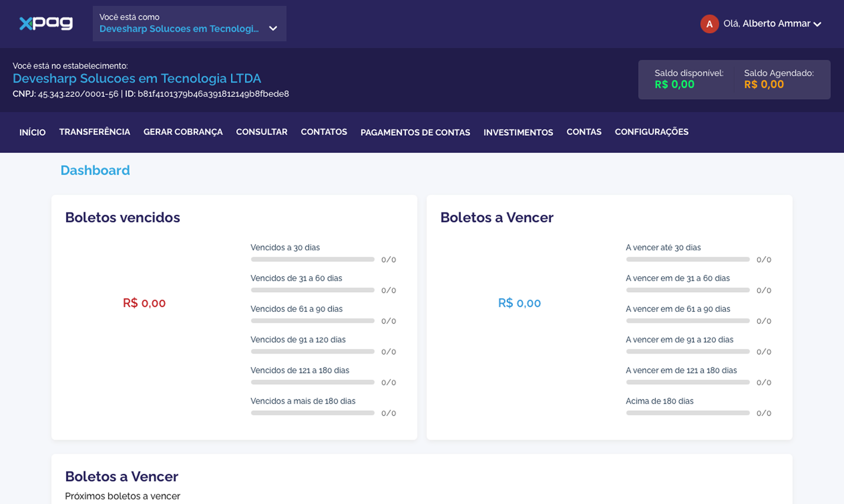Click the Vencidos a mais de 180 dias bar
This screenshot has height=504, width=844.
(313, 413)
